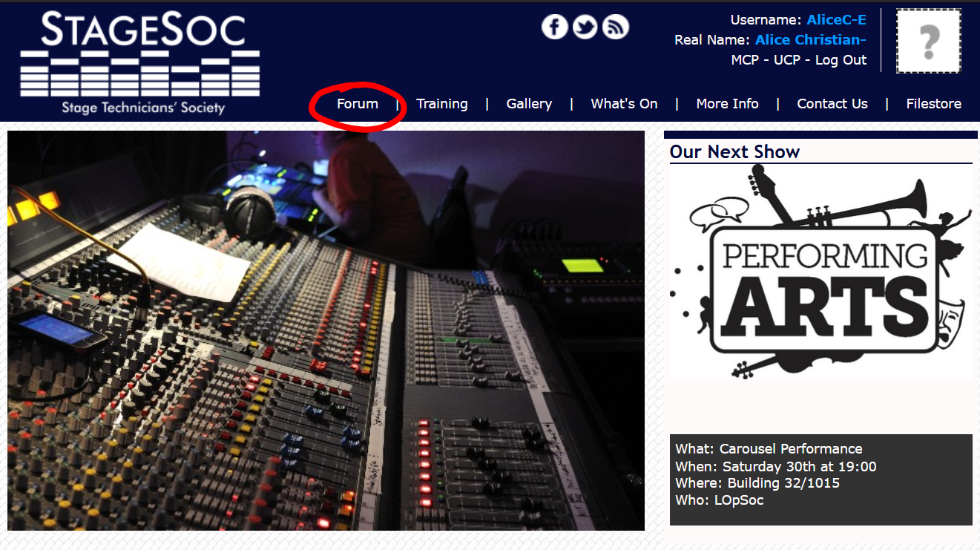Open the Forum menu item

click(x=358, y=104)
